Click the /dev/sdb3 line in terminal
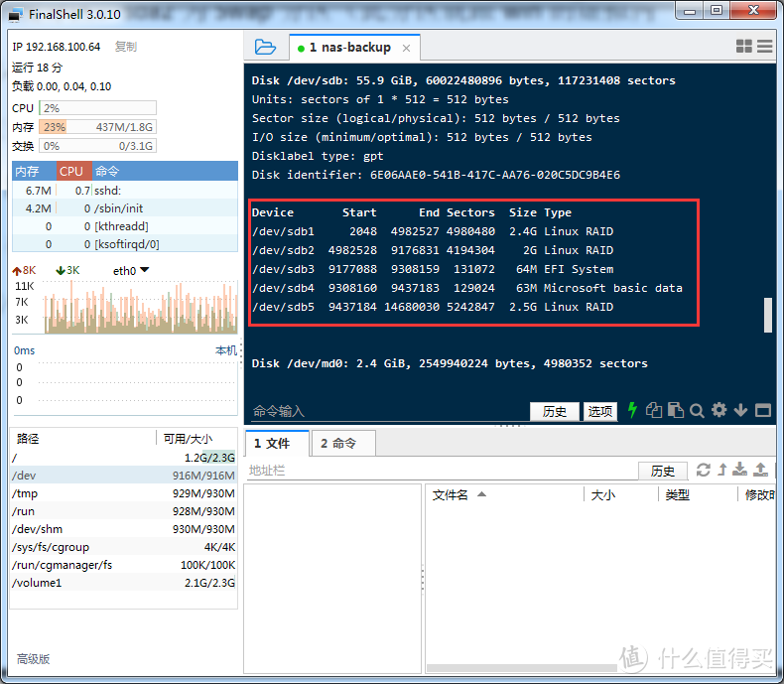 point(433,269)
